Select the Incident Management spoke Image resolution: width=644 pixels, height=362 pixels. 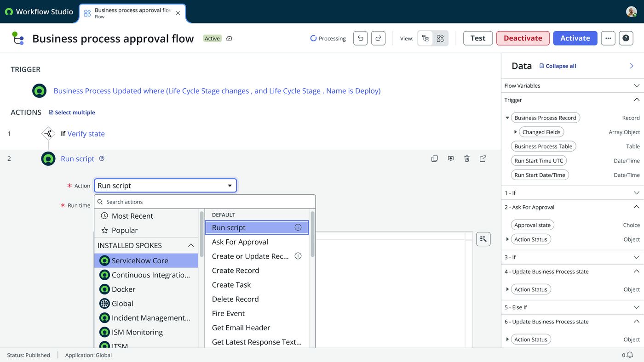[146, 318]
